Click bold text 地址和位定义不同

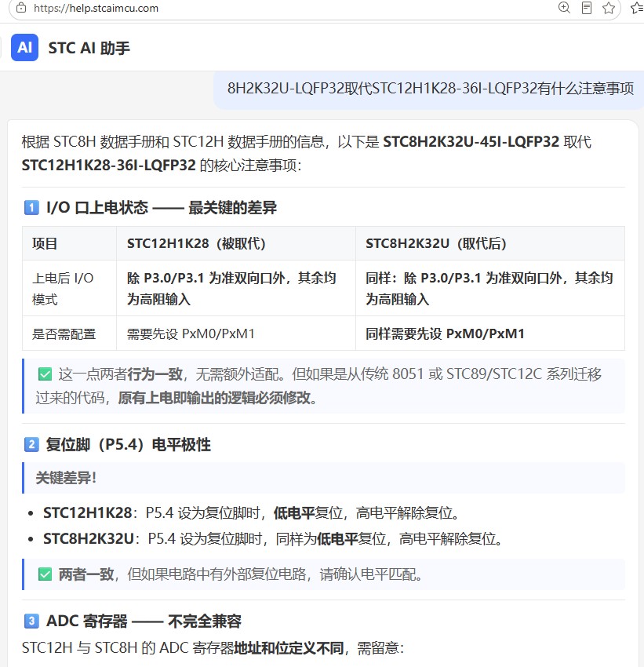(x=289, y=648)
